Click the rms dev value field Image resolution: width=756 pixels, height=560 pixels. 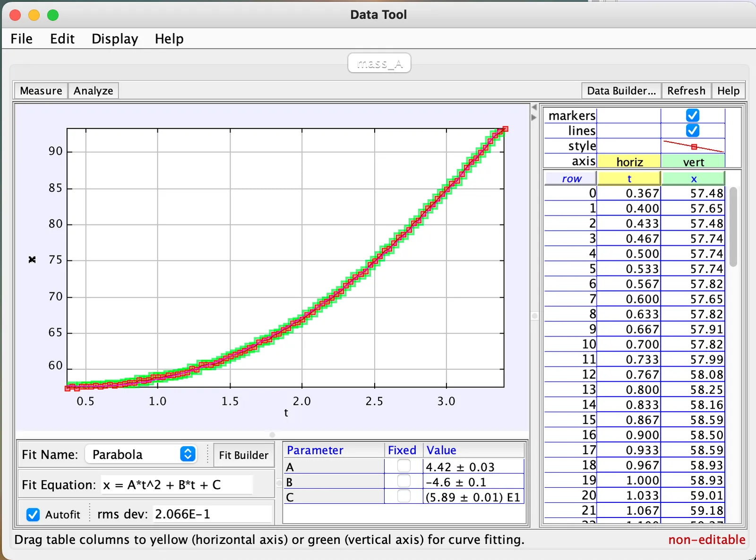(213, 514)
